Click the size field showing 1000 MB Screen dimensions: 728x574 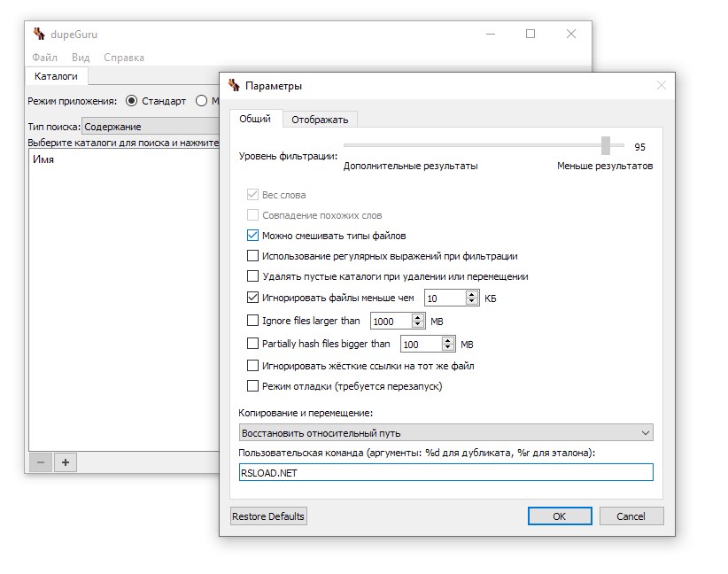pos(391,321)
